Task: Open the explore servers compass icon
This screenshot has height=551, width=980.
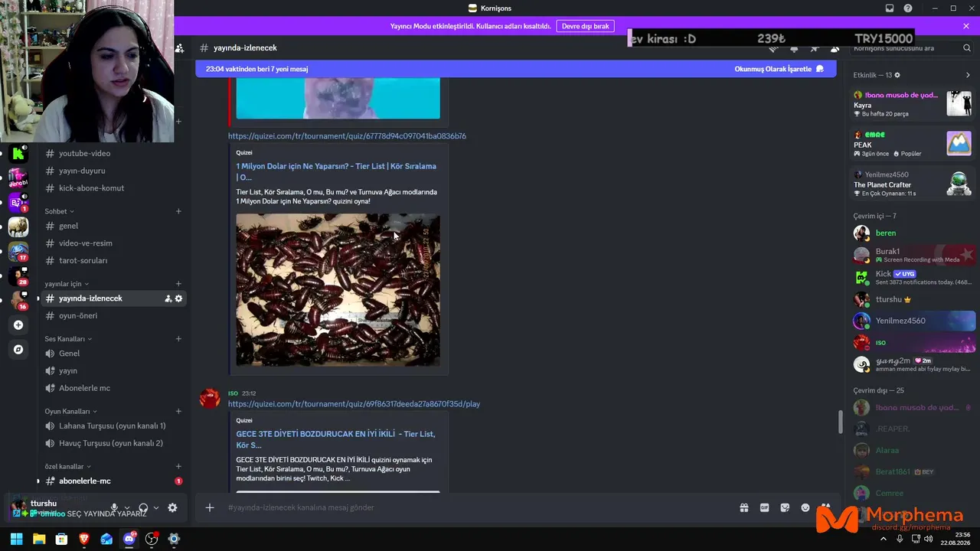Action: pyautogui.click(x=18, y=350)
